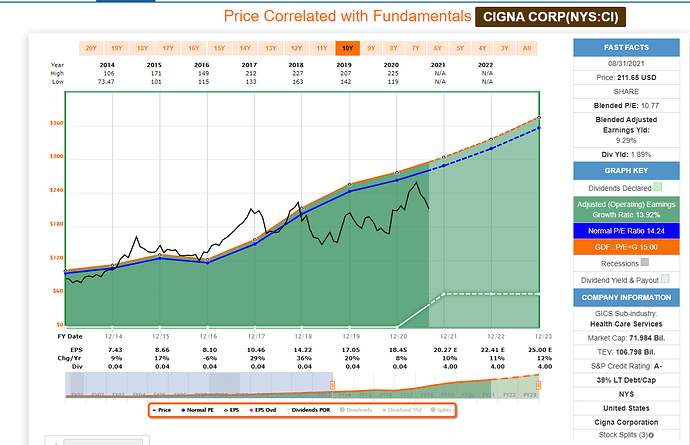
Task: Switch chart to 6Y range
Action: (x=438, y=48)
